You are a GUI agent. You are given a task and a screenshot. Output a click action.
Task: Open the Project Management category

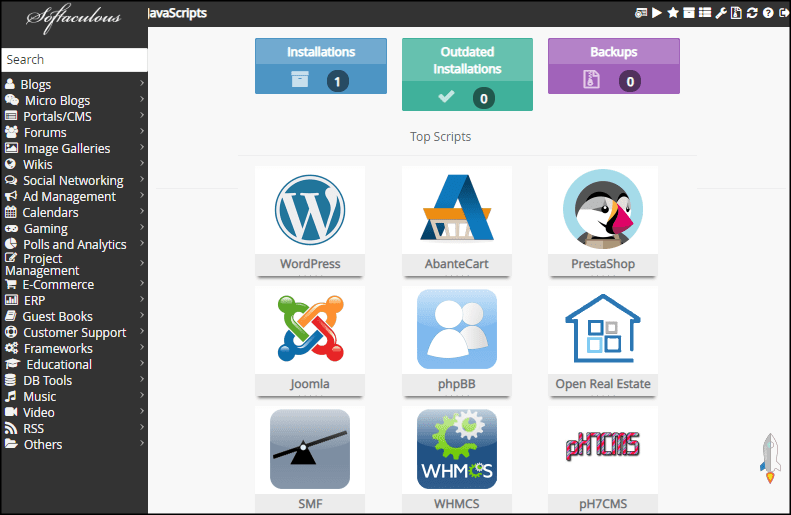click(42, 264)
